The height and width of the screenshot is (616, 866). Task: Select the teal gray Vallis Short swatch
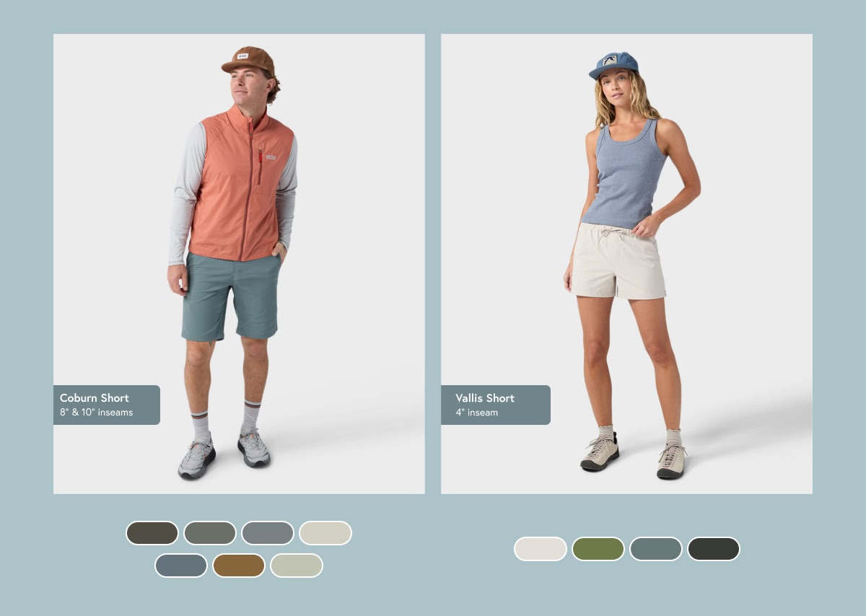[656, 549]
